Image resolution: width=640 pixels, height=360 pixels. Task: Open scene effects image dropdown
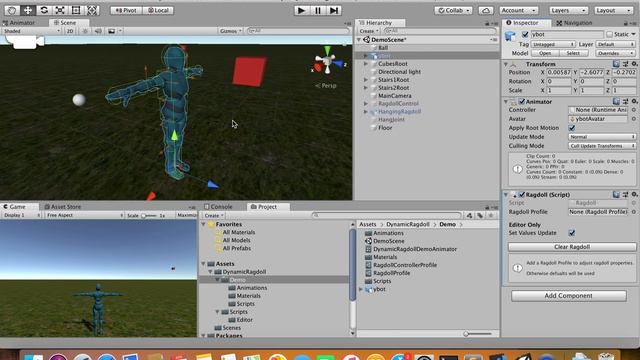point(114,31)
